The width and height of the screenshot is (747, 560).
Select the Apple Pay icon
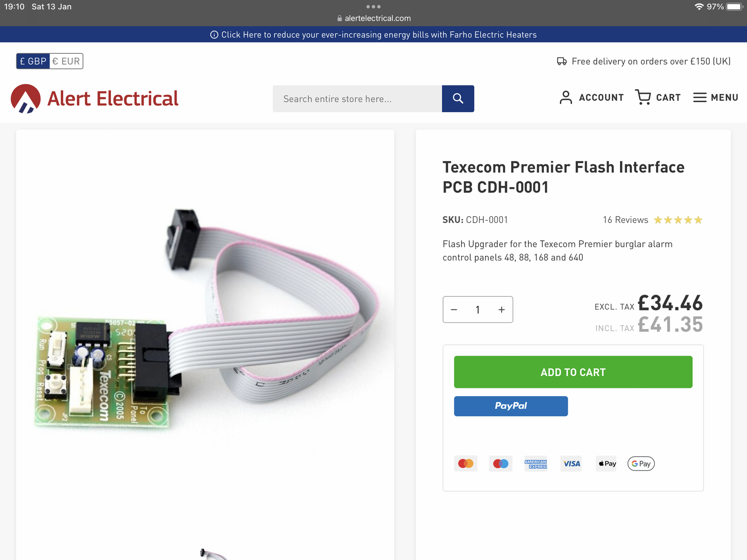(606, 463)
